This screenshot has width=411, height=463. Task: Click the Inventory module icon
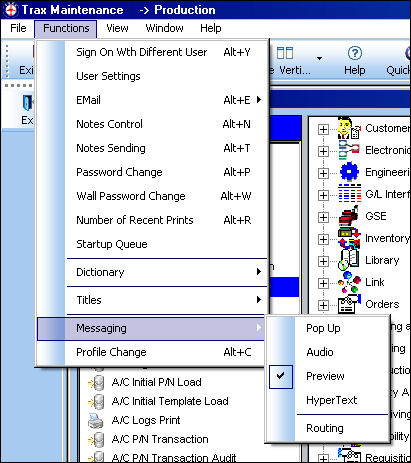tap(349, 238)
